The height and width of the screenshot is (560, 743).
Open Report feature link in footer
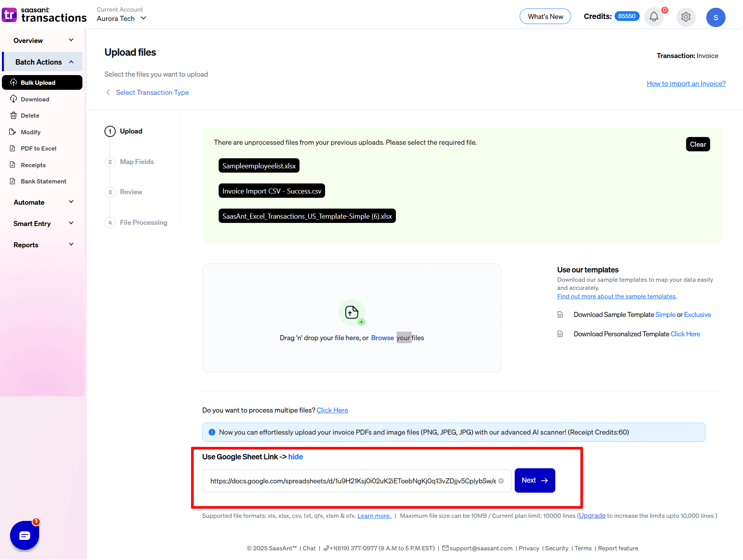618,548
